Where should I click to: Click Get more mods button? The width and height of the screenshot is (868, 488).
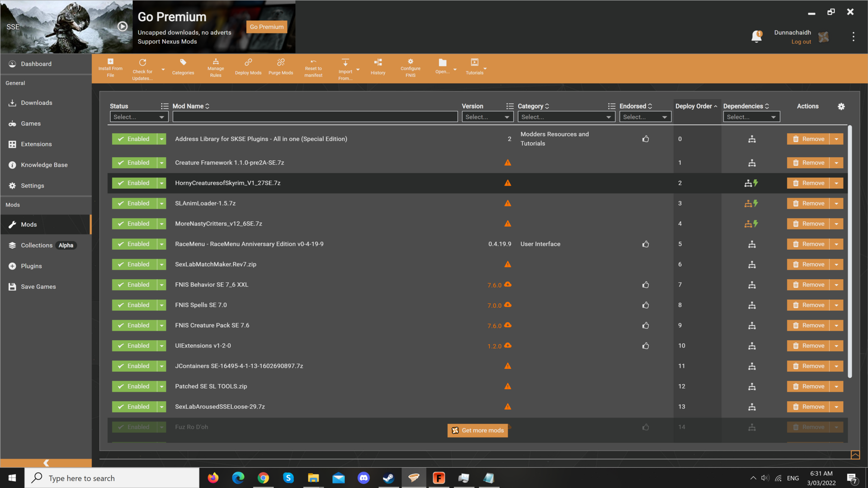coord(478,431)
